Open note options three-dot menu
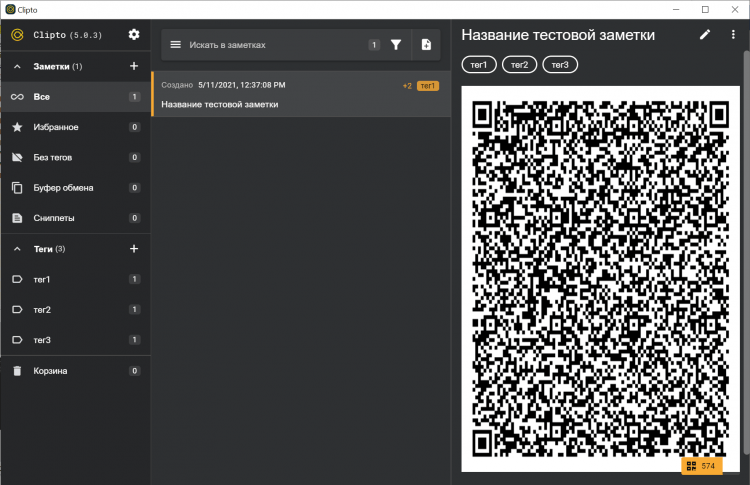 point(732,35)
